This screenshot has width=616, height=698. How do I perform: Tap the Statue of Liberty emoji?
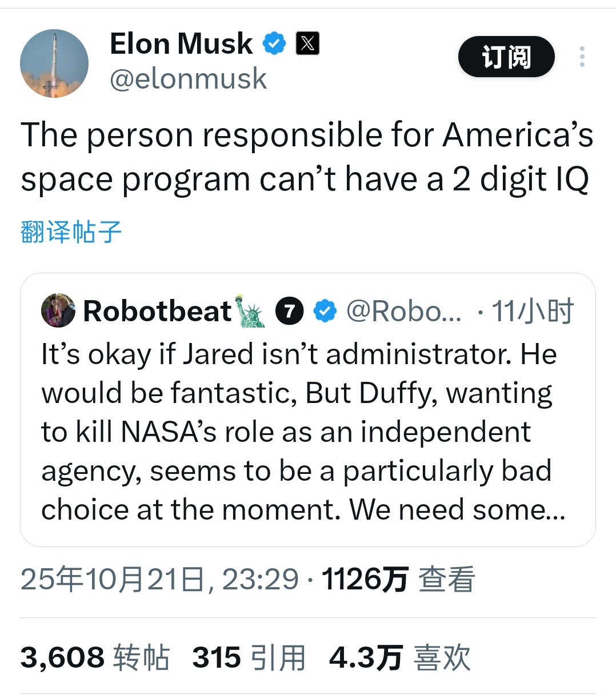[x=251, y=311]
